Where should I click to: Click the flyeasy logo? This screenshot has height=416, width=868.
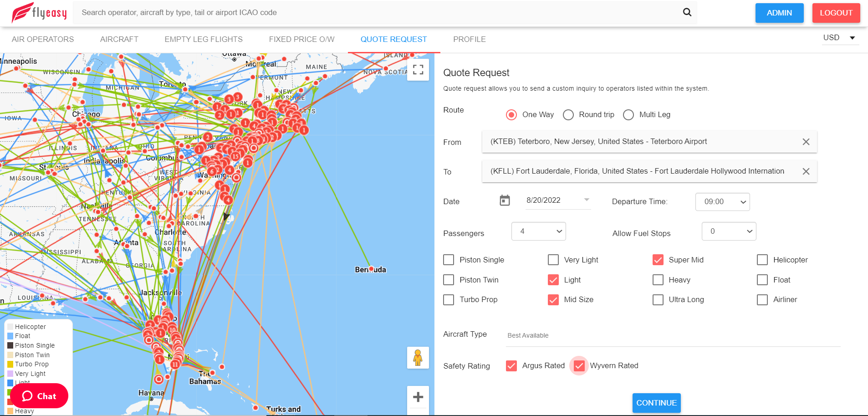pos(39,13)
